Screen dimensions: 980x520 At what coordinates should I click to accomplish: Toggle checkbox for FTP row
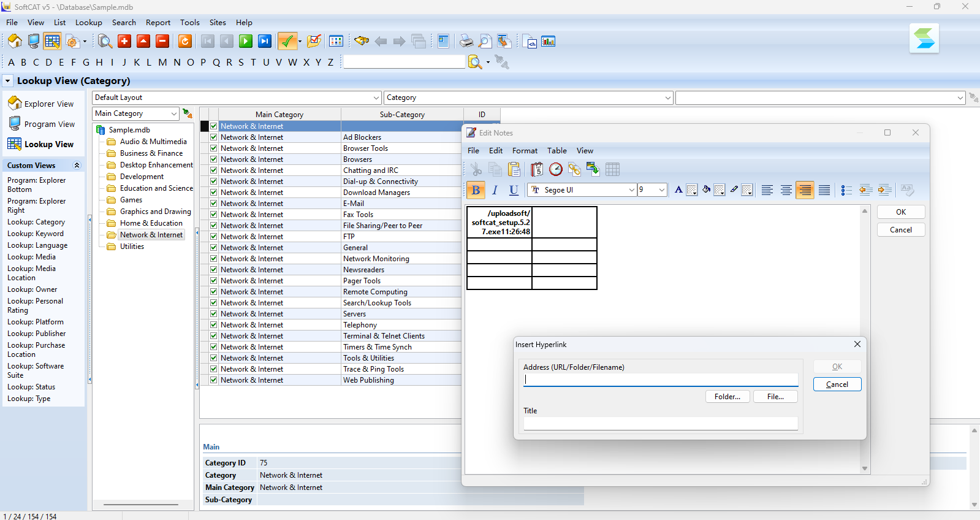(x=214, y=237)
